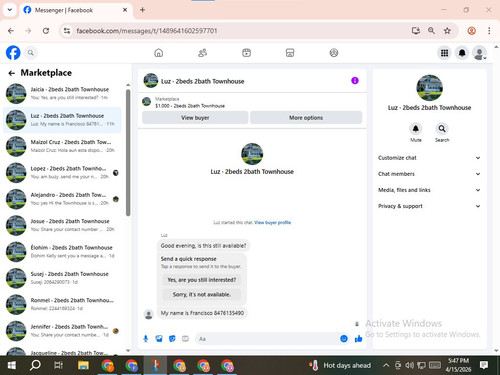The height and width of the screenshot is (375, 500).
Task: Attach a photo using the image icon
Action: coord(159,339)
